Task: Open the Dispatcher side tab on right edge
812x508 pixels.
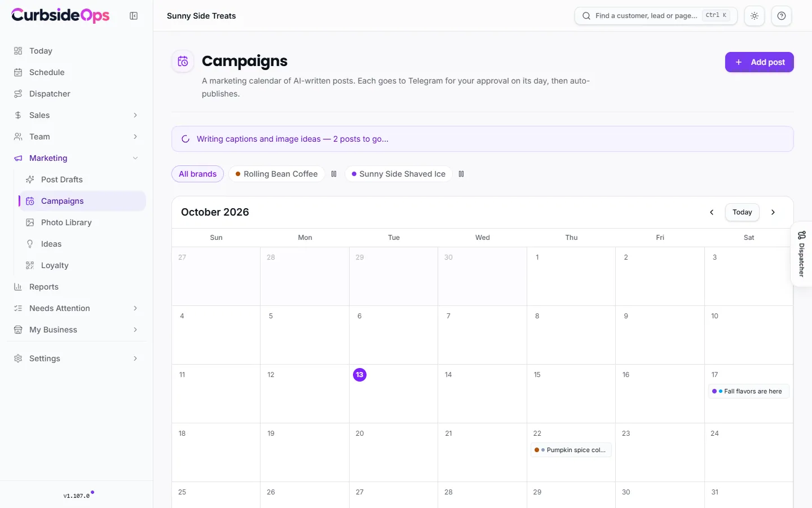Action: [801, 254]
